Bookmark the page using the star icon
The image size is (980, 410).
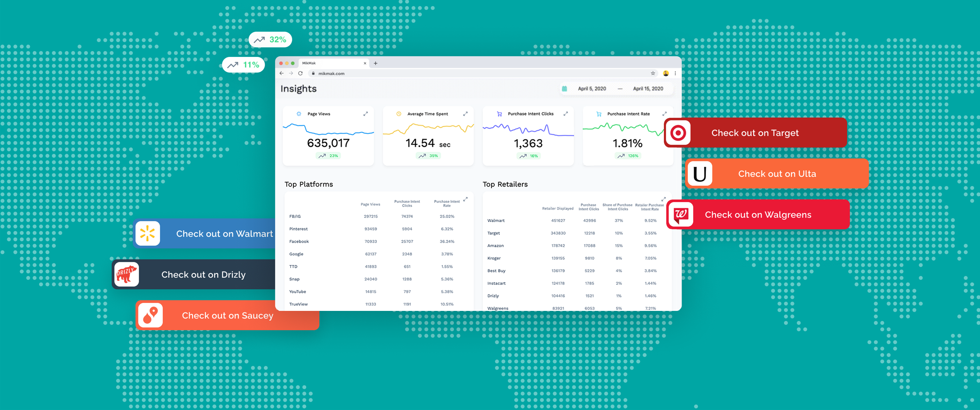click(653, 73)
